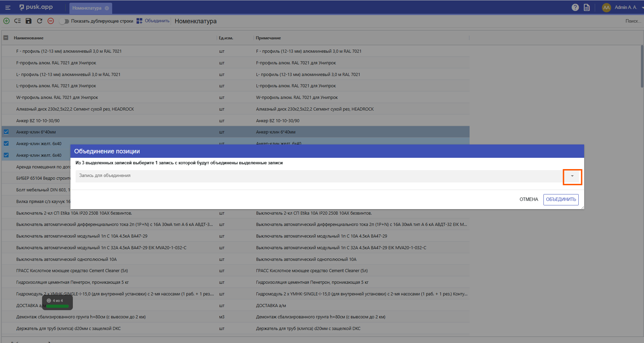Click the 4 из 4 progress indicator
Viewport: 644px width, 343px height.
click(x=57, y=303)
